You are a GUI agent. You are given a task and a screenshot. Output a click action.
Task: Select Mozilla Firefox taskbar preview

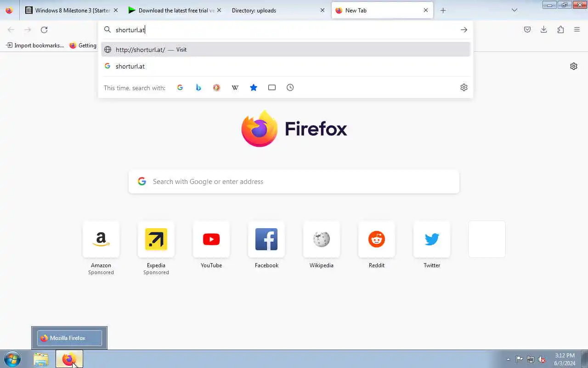[69, 338]
